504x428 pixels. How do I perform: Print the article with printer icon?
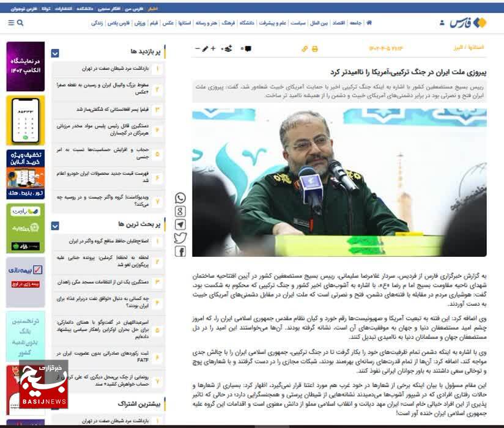314,49
